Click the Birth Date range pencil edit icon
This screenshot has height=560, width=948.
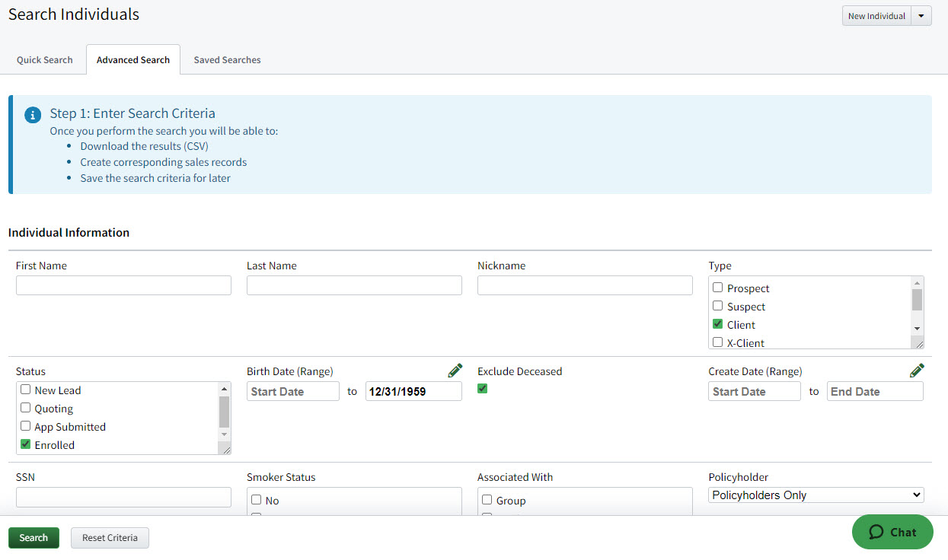[x=455, y=371]
